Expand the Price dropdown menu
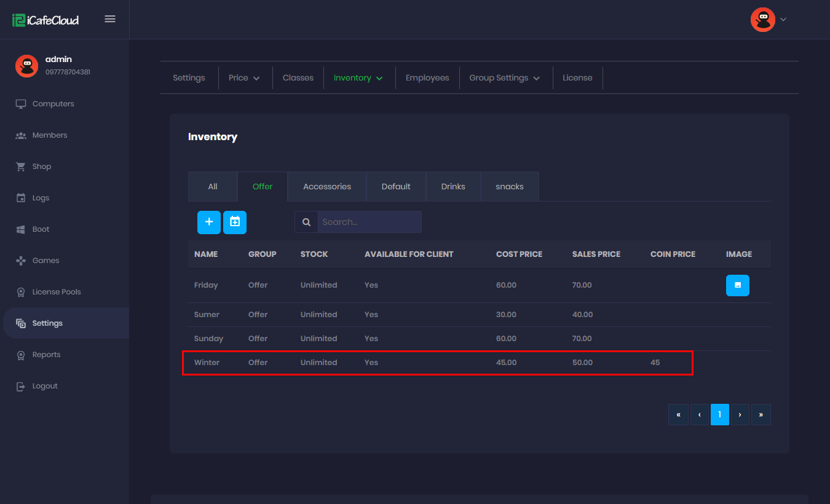 click(244, 78)
